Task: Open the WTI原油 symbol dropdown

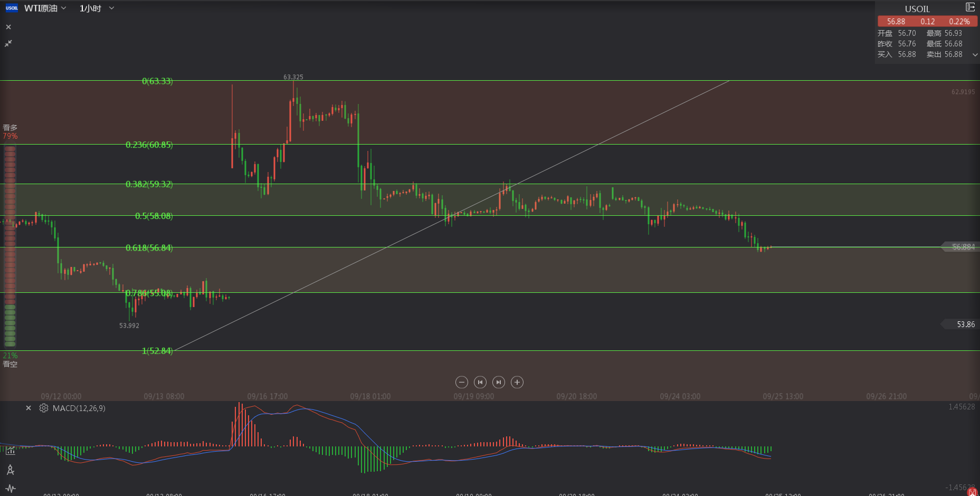Action: pos(45,8)
